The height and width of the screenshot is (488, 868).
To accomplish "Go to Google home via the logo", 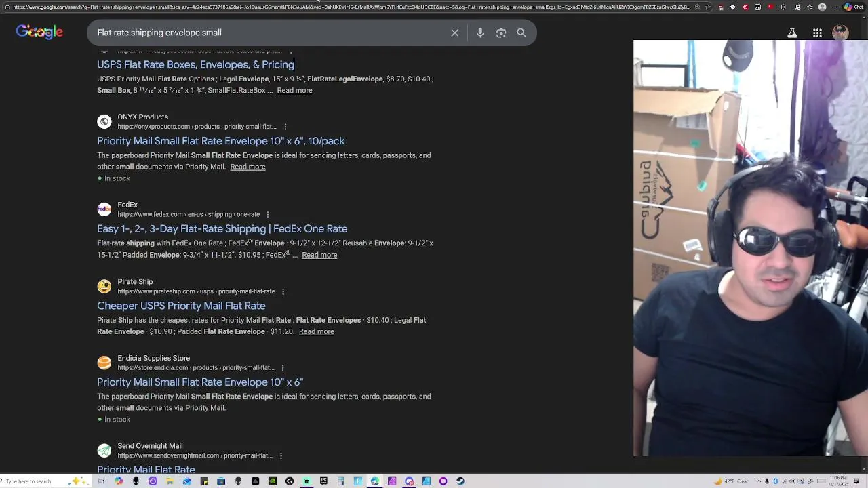I will tap(39, 32).
